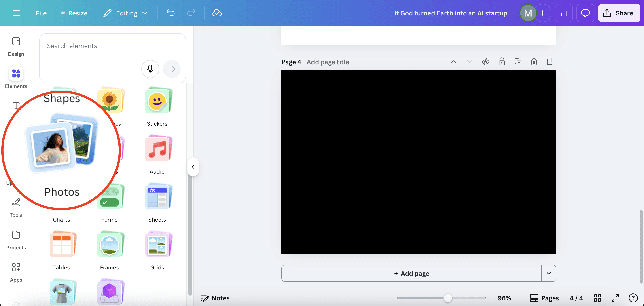Click the undo arrow icon

coord(170,13)
